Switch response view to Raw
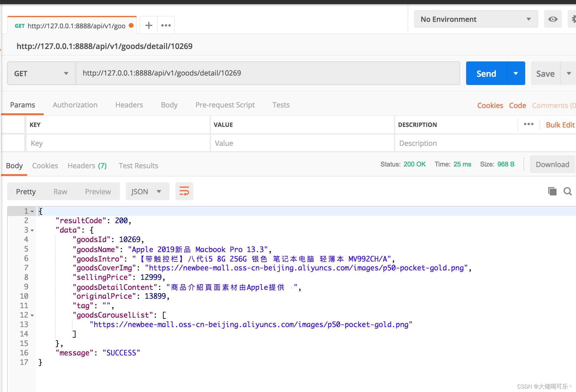 pos(60,192)
